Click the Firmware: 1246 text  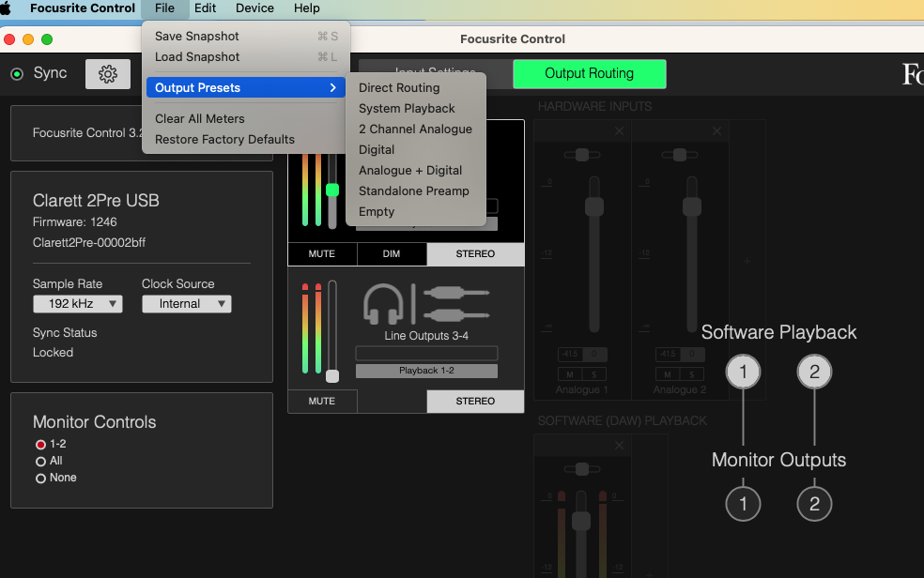tap(75, 221)
